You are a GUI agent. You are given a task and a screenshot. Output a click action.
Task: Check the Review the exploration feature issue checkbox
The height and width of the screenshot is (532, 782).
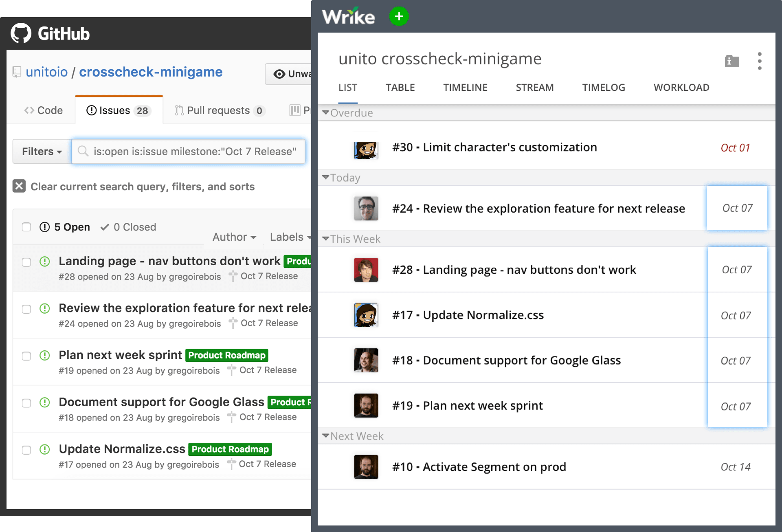click(x=26, y=309)
